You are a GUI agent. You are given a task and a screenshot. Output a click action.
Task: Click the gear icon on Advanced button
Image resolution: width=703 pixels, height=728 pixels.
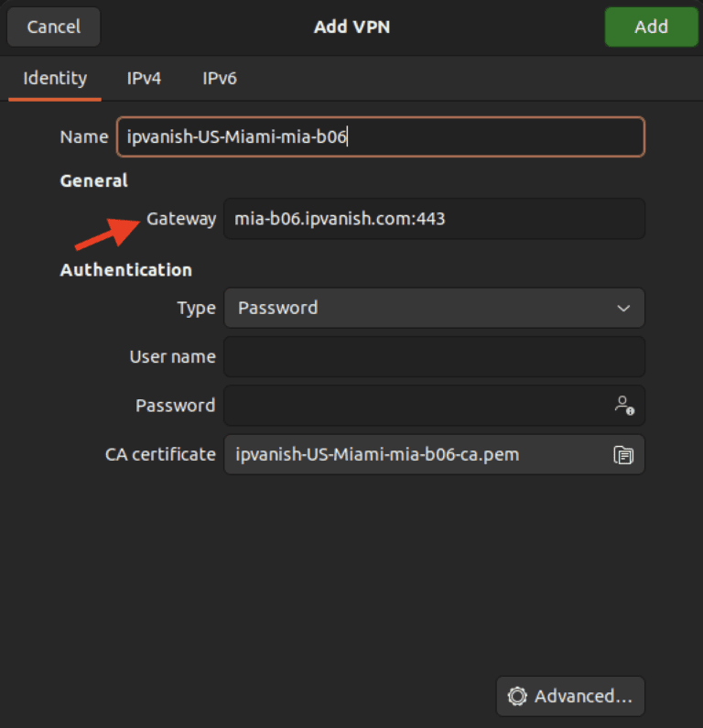(x=517, y=697)
